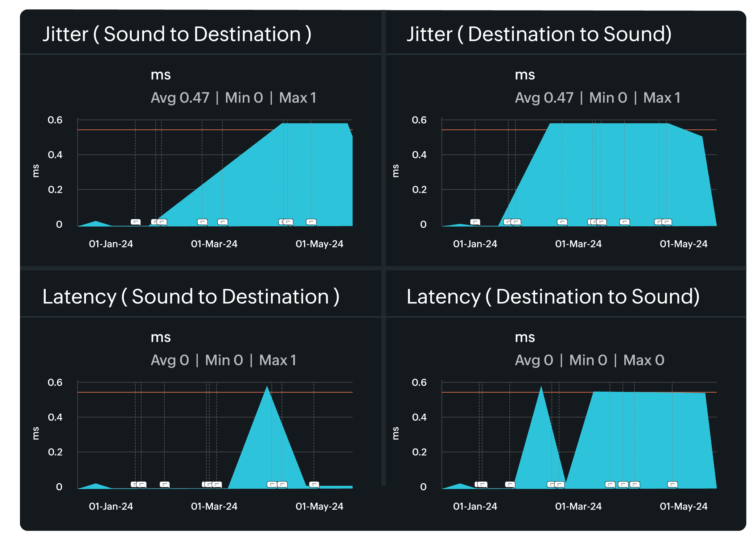Click the spike peak in Latency Sound to Destination chart
Image resolution: width=756 pixels, height=538 pixels.
(x=267, y=387)
